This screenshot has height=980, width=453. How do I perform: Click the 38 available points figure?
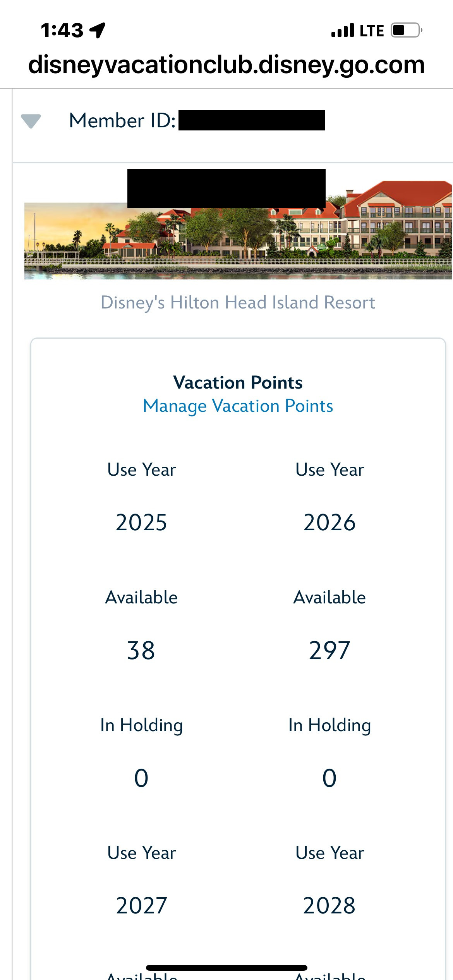(141, 650)
